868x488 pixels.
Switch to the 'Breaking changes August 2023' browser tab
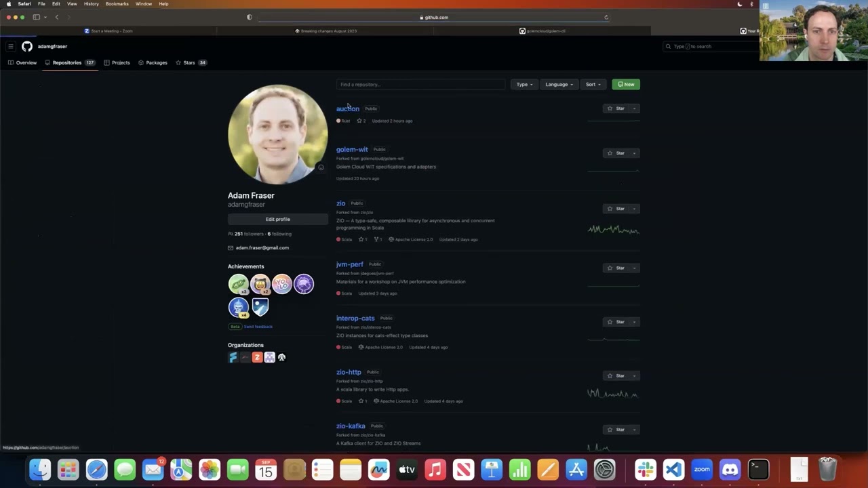click(325, 31)
